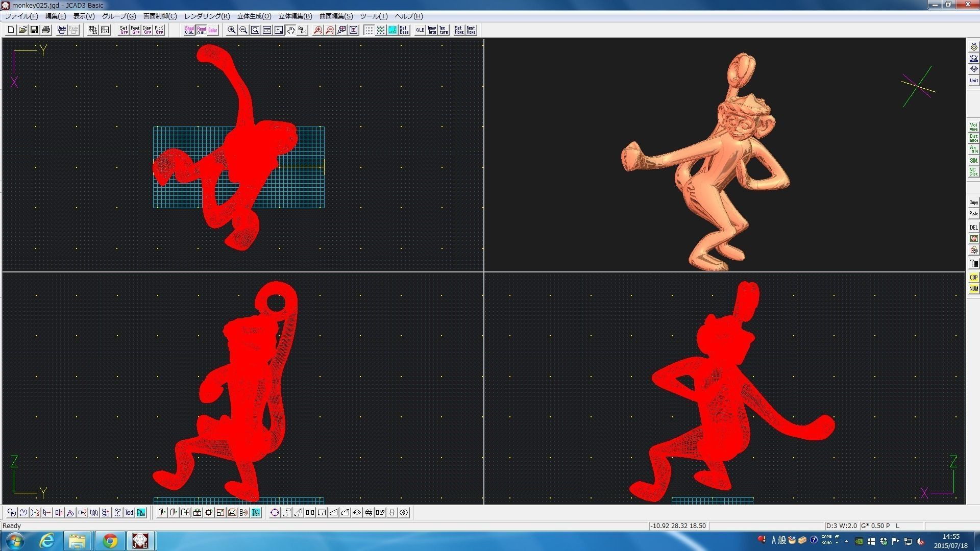Click the Set Base toolbar icon
This screenshot has width=980, height=551.
404,30
